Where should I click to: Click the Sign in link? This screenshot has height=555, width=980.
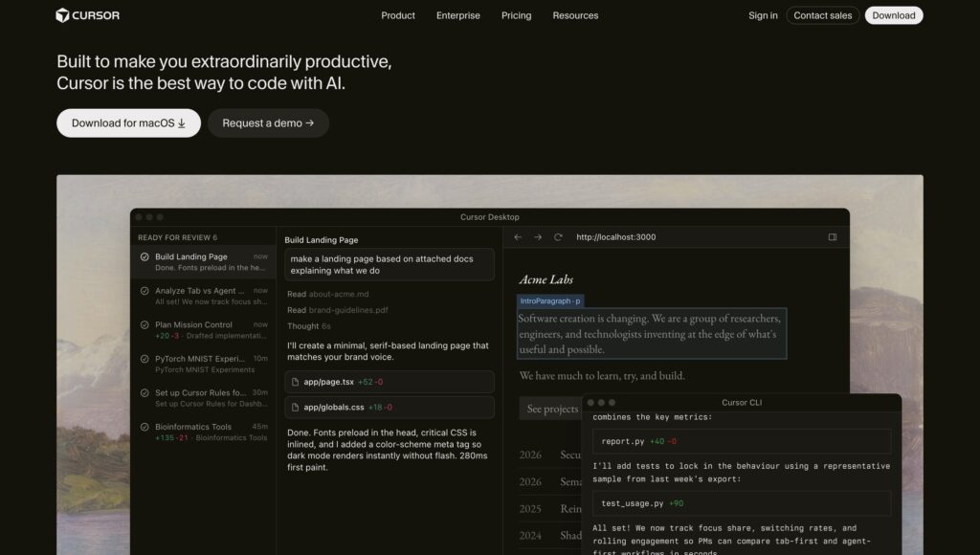pyautogui.click(x=763, y=15)
